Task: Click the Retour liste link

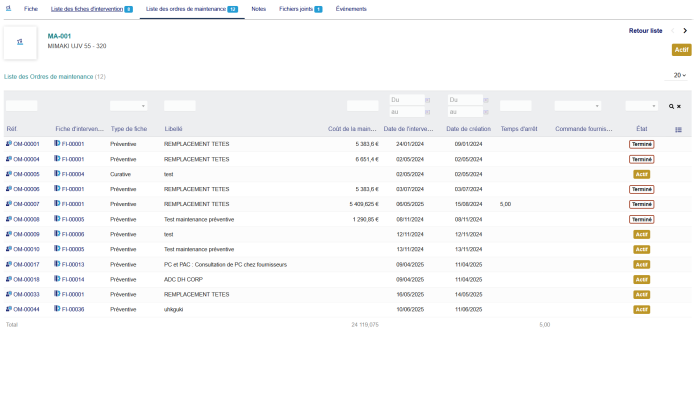Action: tap(645, 31)
